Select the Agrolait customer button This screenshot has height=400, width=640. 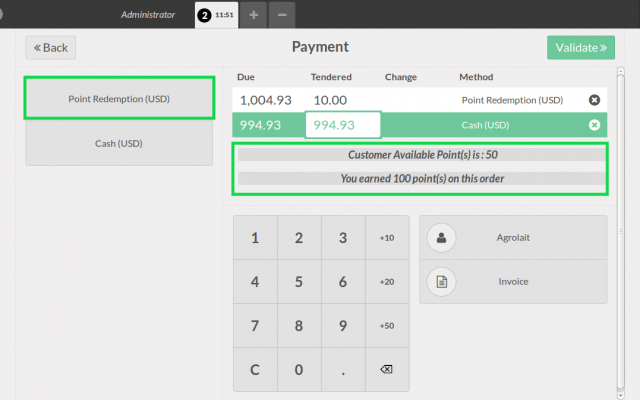click(513, 238)
